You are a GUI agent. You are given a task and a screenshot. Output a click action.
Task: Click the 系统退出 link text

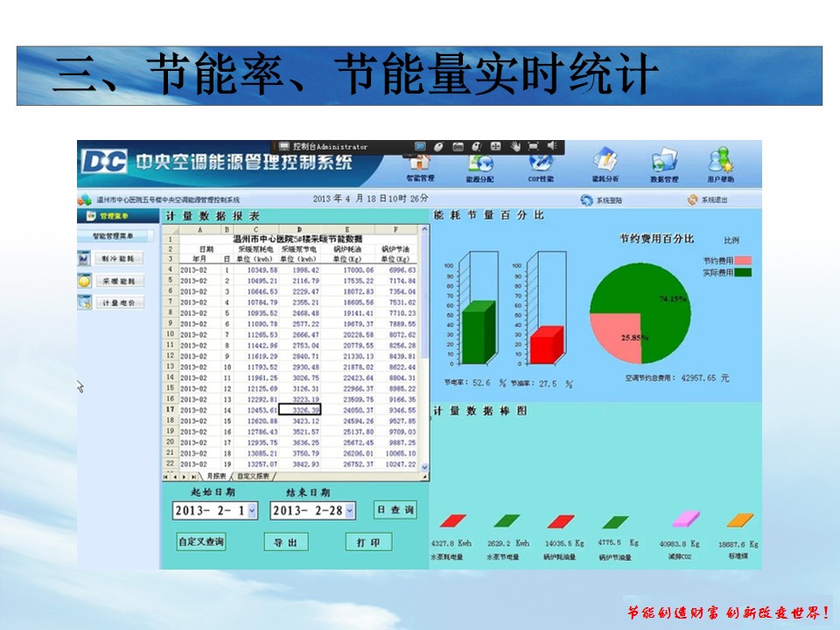click(715, 199)
